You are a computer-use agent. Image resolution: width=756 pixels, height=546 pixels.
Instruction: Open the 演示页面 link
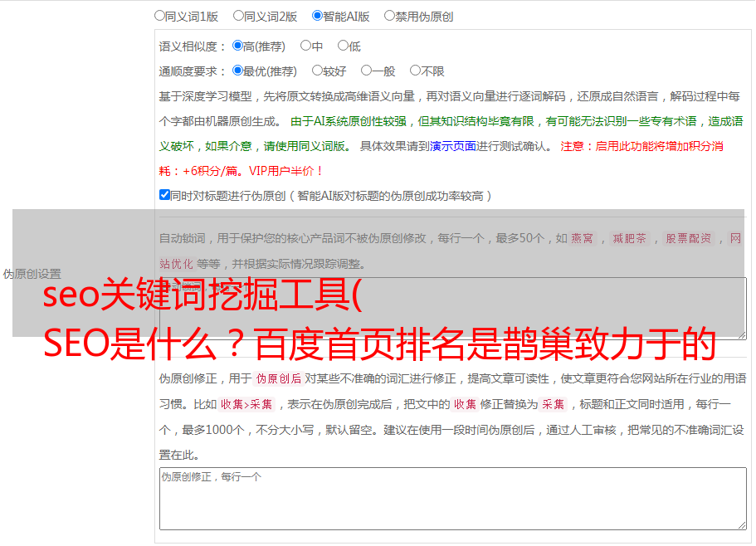coord(453,146)
